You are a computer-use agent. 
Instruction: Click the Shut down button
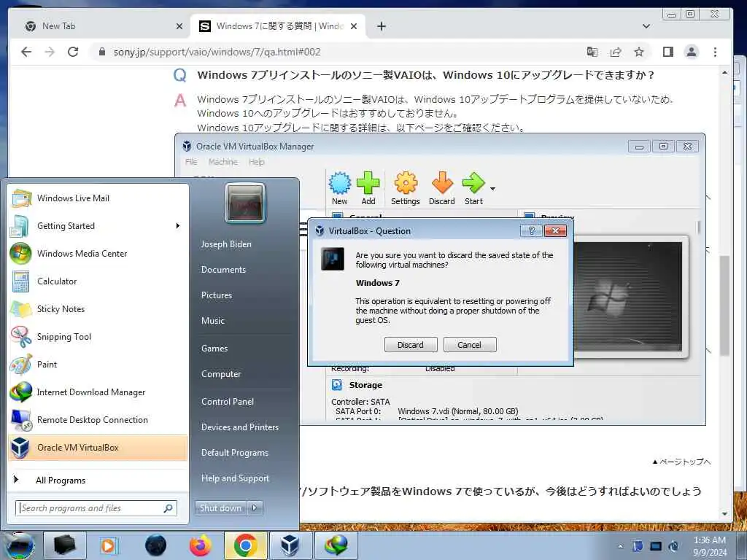pos(220,508)
